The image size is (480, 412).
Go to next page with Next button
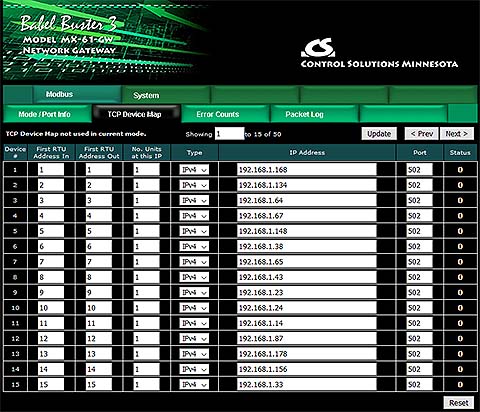457,134
